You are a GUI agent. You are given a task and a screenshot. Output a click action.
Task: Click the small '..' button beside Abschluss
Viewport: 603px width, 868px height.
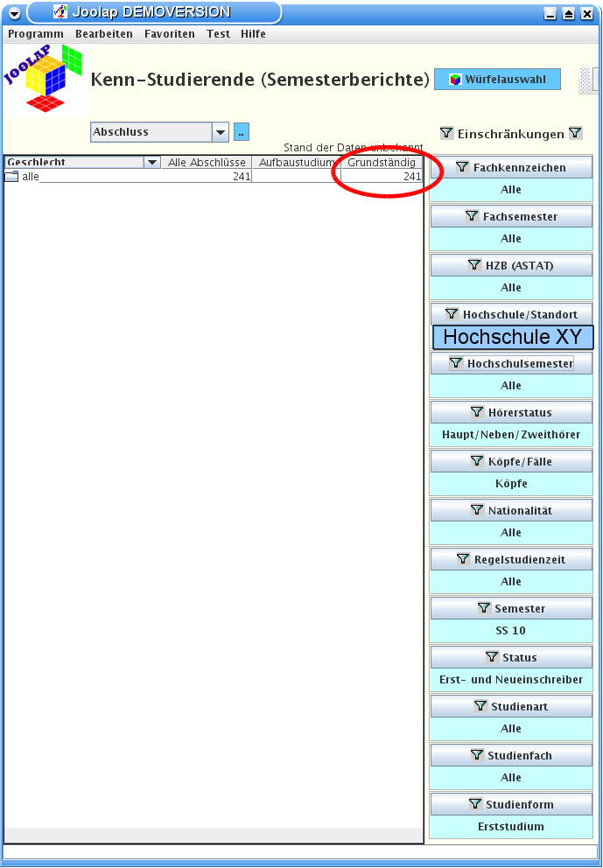[242, 132]
